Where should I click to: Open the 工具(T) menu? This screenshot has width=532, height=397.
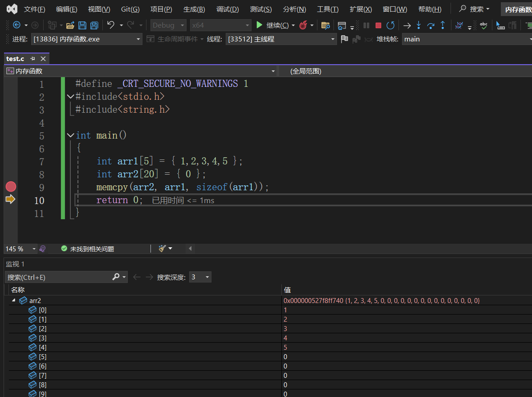pos(328,9)
